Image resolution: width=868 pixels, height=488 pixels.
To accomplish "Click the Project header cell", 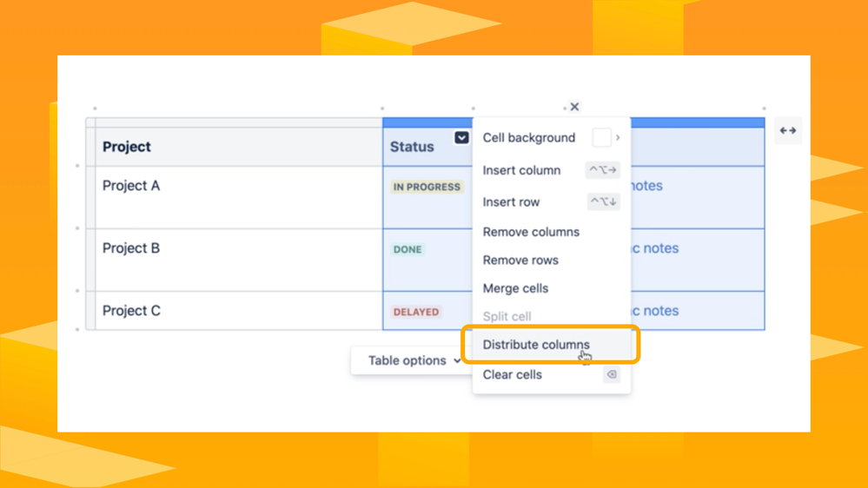I will 239,147.
